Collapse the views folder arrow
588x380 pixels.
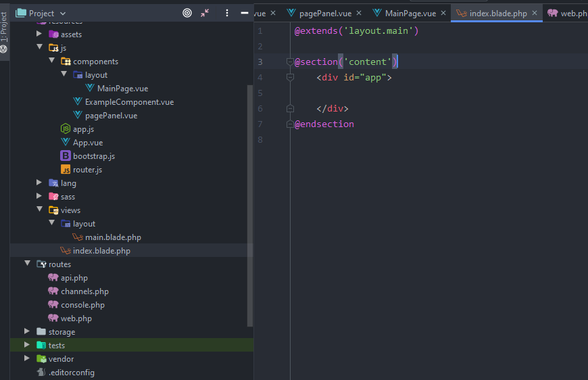click(40, 210)
